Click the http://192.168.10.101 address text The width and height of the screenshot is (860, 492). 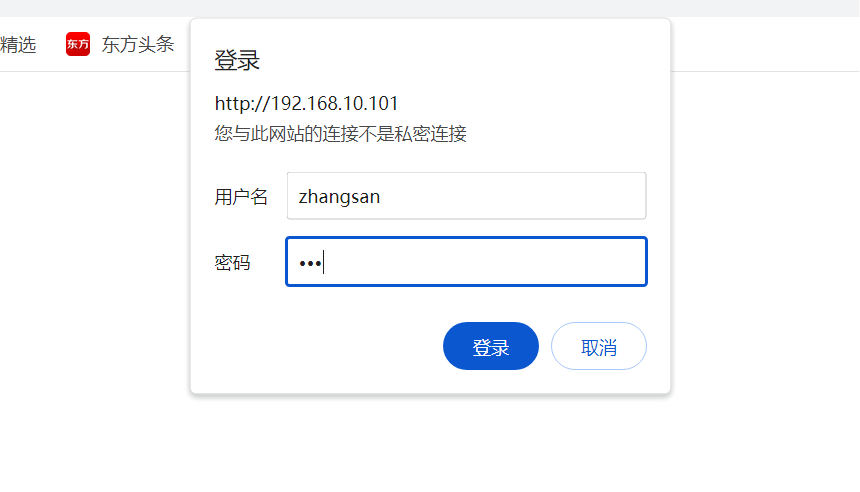[306, 103]
